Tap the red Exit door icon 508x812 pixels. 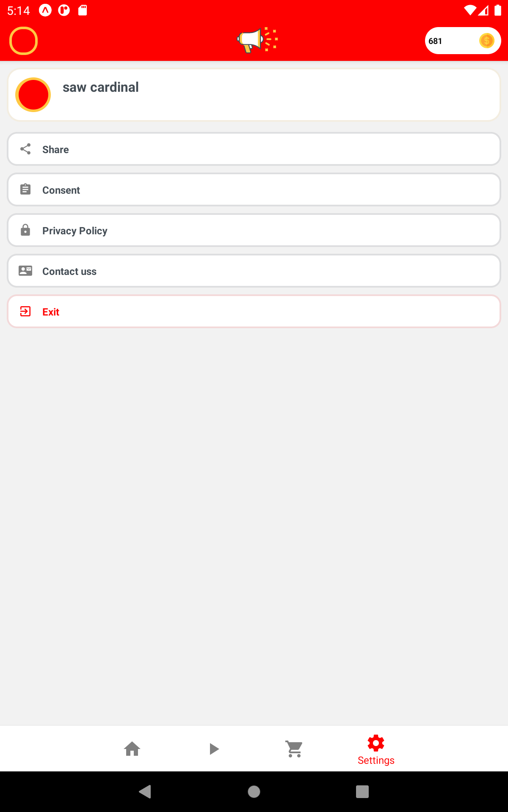click(25, 312)
